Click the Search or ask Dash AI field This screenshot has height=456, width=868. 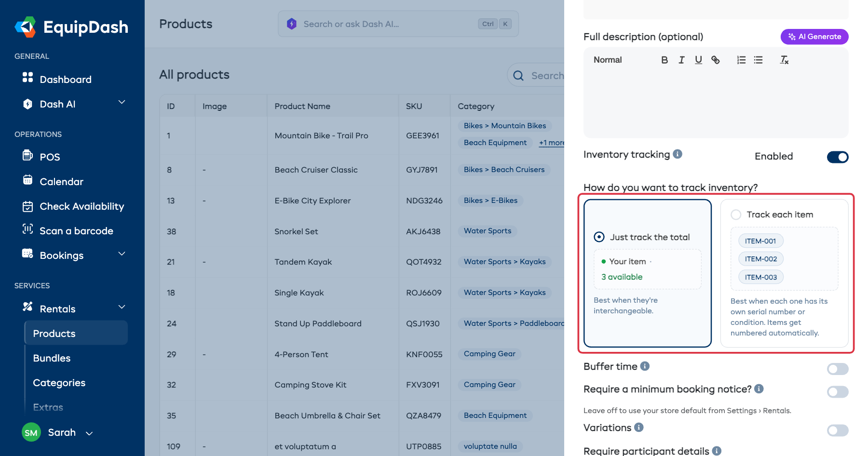tap(398, 24)
